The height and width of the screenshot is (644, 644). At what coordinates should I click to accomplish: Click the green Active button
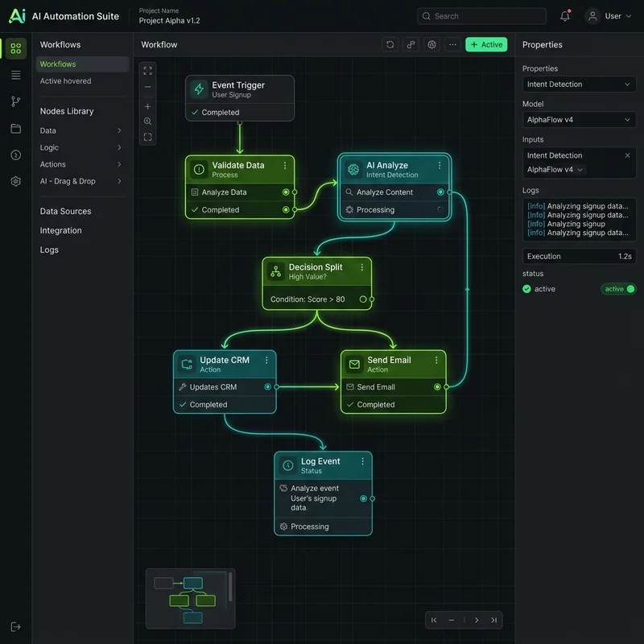(486, 44)
